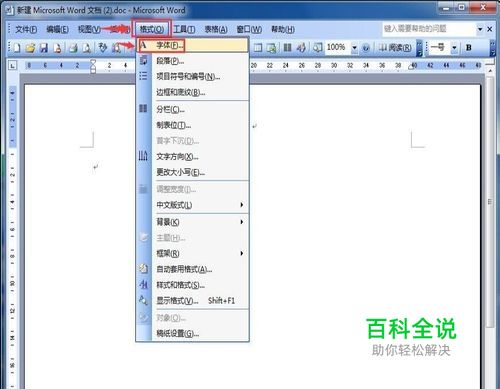500x389 pixels.
Task: Click the 键入需要帮助的问题 help input field
Action: (430, 29)
